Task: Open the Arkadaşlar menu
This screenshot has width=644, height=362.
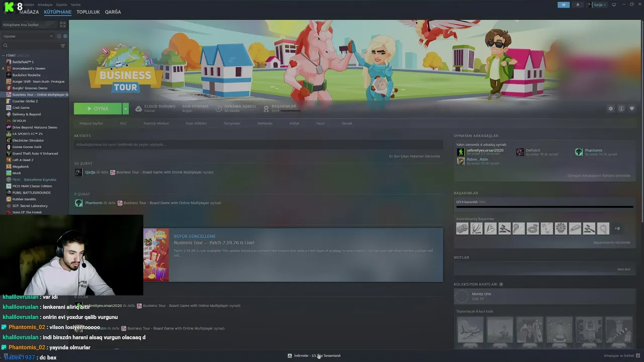Action: pos(45,5)
